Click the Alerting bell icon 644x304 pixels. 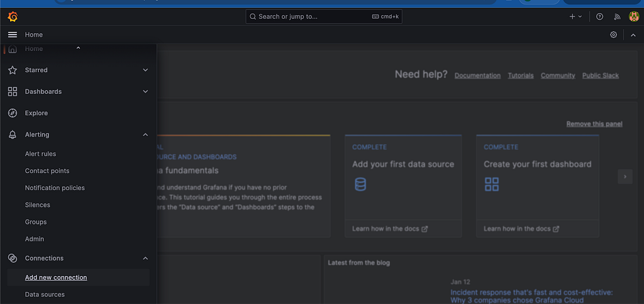[x=13, y=135]
